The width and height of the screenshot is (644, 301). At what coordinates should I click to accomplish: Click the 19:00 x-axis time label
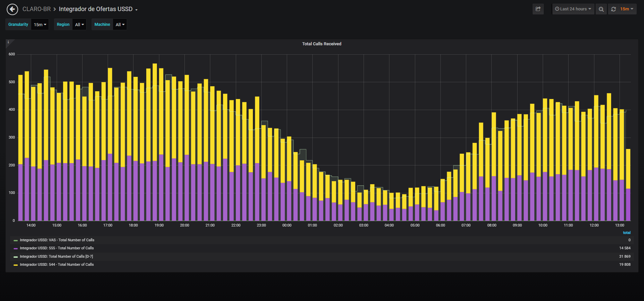159,225
